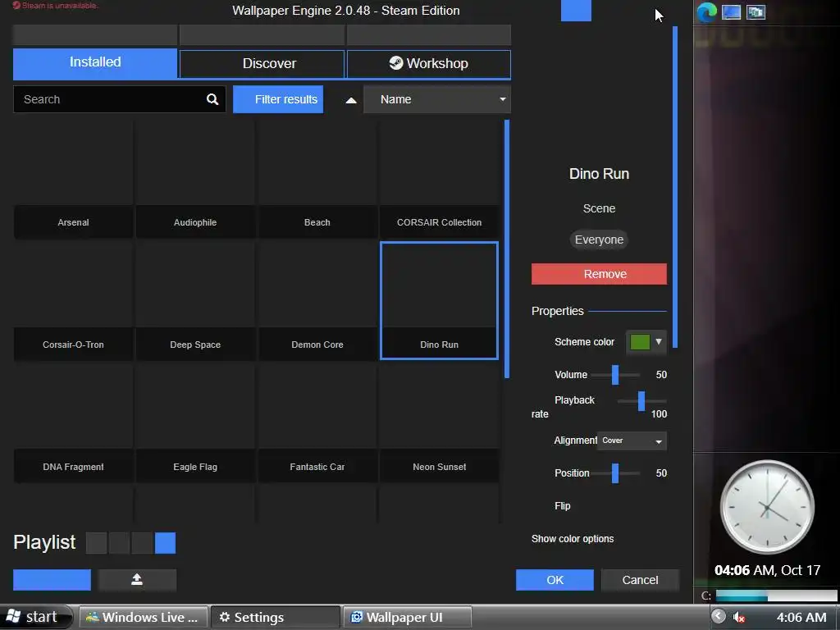Switch to the Installed tab
The height and width of the screenshot is (630, 840).
(95, 64)
